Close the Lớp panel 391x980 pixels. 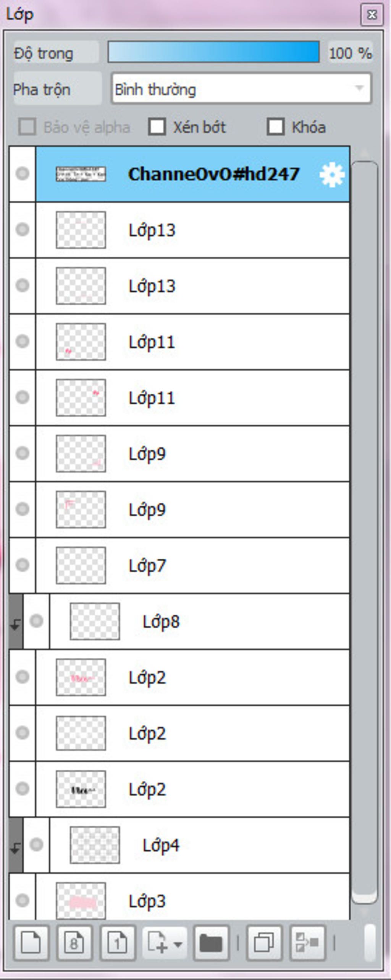click(x=372, y=15)
